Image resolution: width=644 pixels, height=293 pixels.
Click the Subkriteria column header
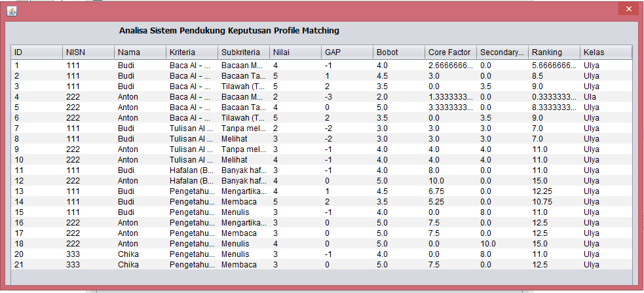tap(244, 52)
